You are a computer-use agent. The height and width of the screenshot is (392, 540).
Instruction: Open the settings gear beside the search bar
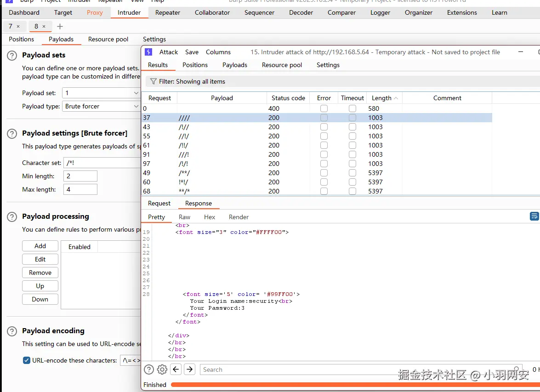[162, 369]
